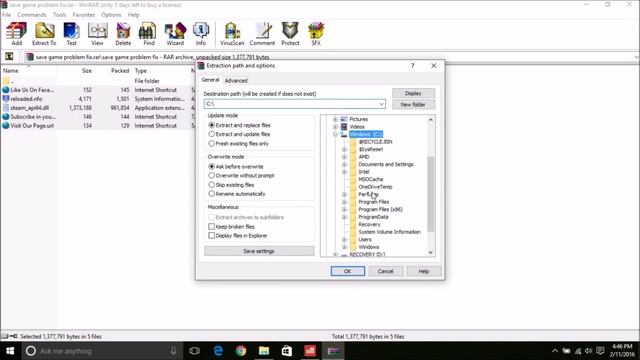Open the Action Center notification icon

600,351
